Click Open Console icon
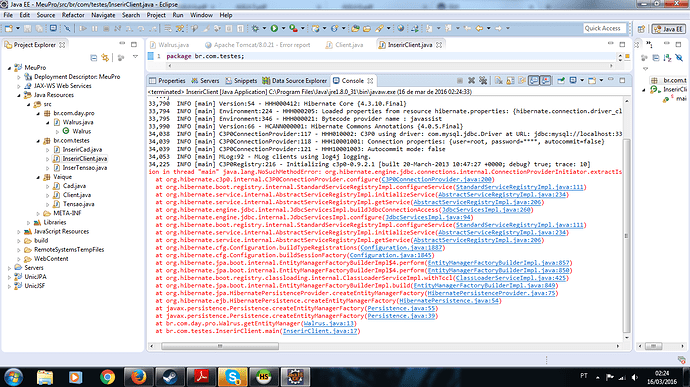Image resolution: width=690 pixels, height=387 pixels. tap(592, 81)
